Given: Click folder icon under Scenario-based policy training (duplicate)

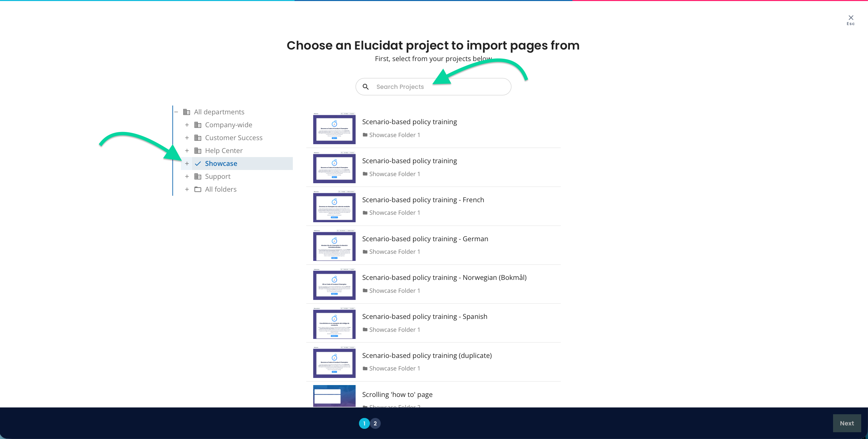Looking at the screenshot, I should tap(365, 368).
